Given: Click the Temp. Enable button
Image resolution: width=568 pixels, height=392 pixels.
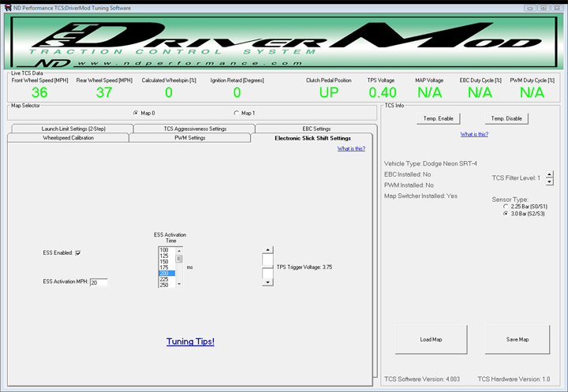Looking at the screenshot, I should (x=439, y=118).
